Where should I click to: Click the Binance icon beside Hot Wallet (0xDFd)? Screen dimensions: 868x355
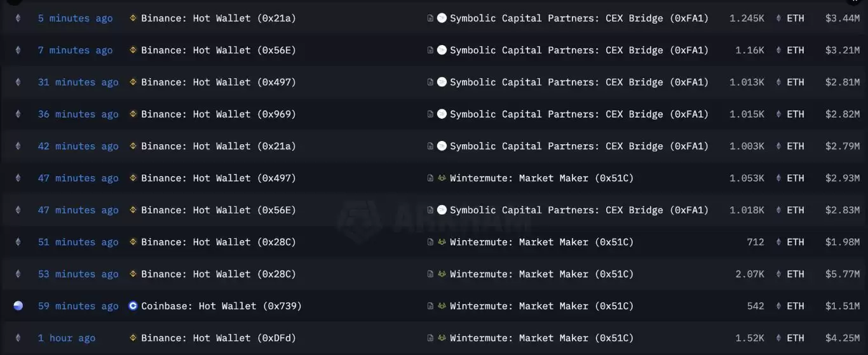tap(133, 338)
